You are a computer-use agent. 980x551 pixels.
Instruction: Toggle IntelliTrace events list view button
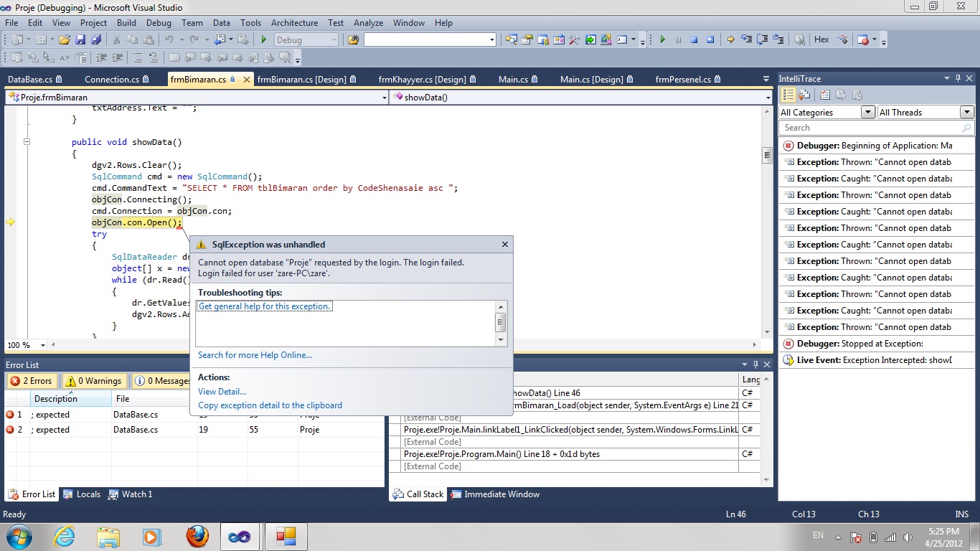coord(788,95)
